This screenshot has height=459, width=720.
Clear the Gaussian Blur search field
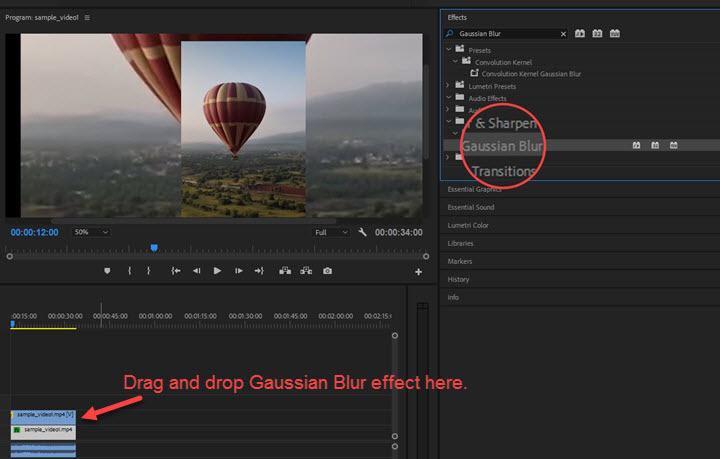(x=563, y=34)
